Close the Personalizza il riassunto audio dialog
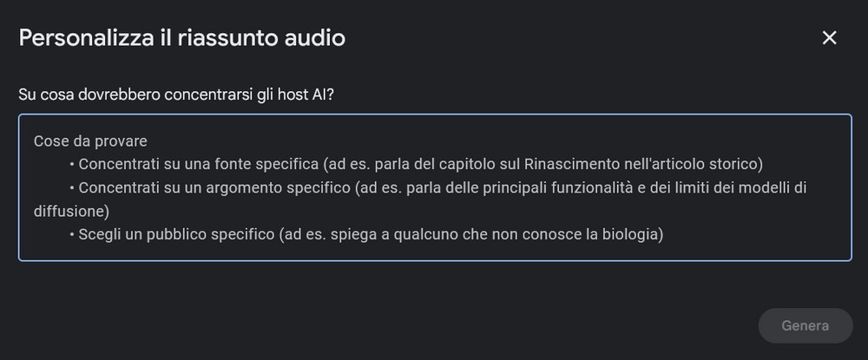868x360 pixels. (x=829, y=37)
